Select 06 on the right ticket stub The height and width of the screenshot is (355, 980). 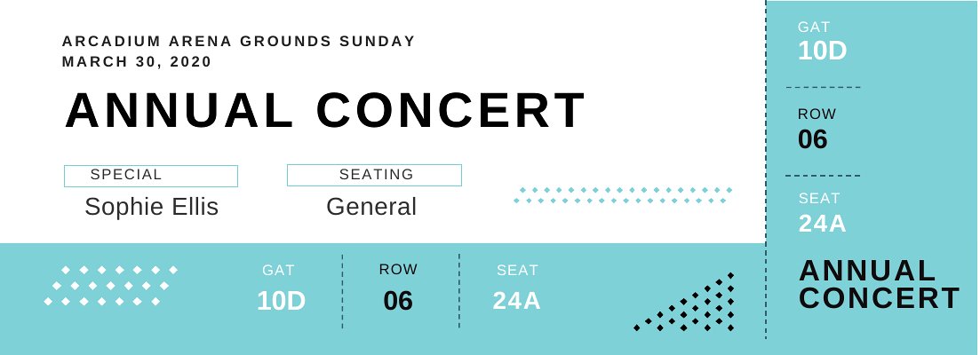(x=812, y=139)
